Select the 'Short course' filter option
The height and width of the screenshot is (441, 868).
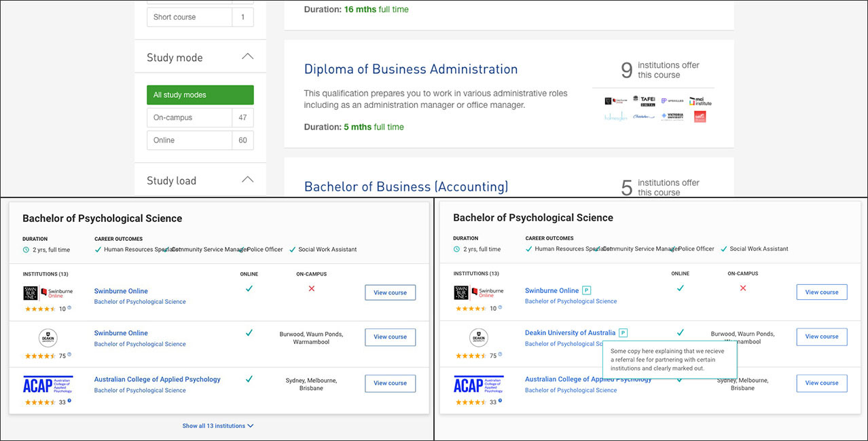tap(189, 17)
